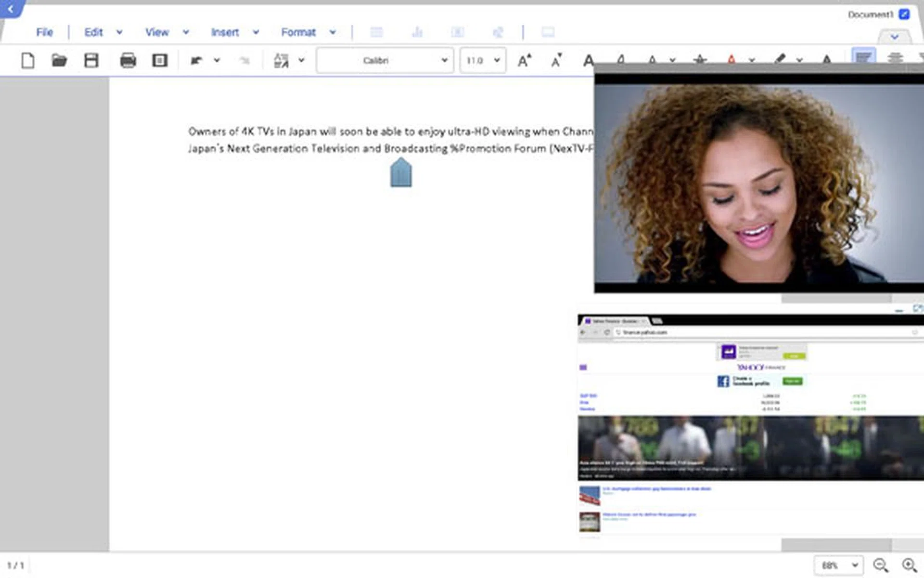Screen dimensions: 924x578
Task: Create a new blank document
Action: (x=27, y=60)
